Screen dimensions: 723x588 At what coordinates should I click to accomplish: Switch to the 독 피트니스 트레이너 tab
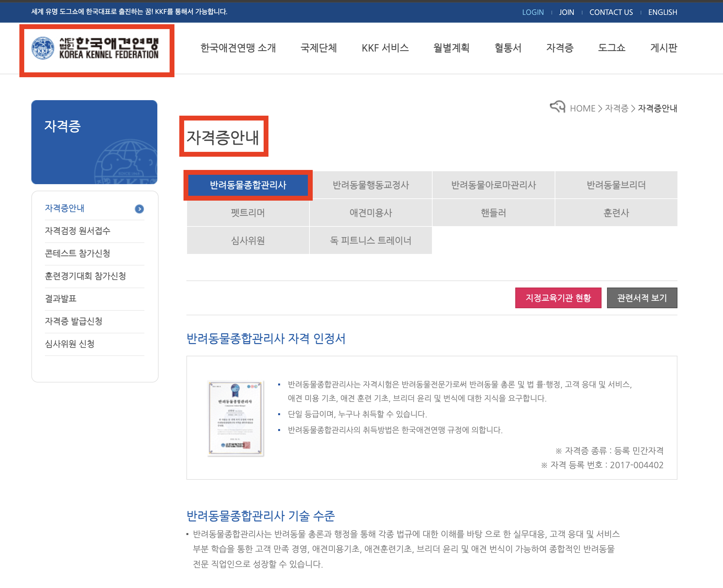pyautogui.click(x=371, y=241)
